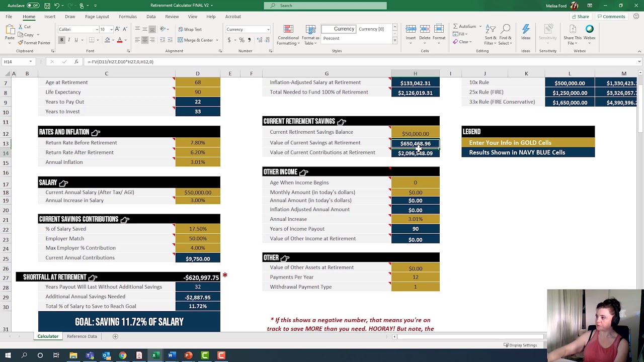This screenshot has width=644, height=362.
Task: Expand the Name Box dropdown
Action: pos(30,62)
